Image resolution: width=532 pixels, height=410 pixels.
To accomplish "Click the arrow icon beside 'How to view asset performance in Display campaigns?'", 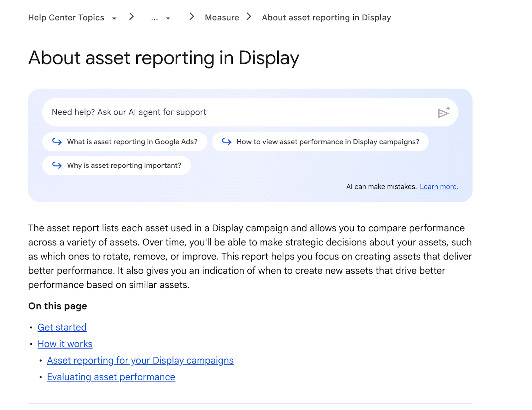I will (x=227, y=142).
